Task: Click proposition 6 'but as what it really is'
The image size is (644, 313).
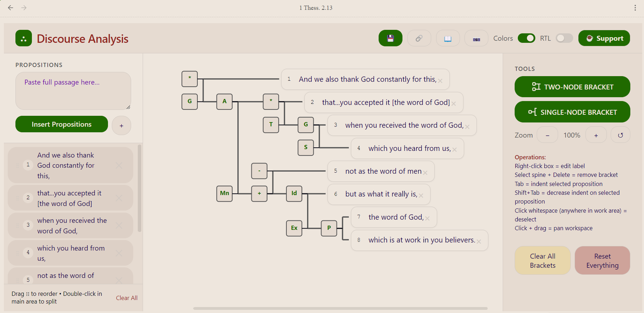Action: pos(379,194)
